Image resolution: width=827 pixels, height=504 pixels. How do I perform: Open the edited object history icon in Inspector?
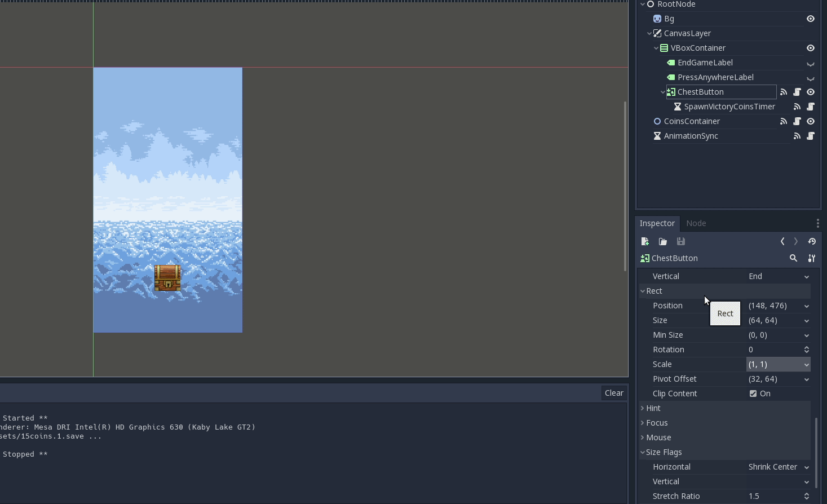(812, 241)
